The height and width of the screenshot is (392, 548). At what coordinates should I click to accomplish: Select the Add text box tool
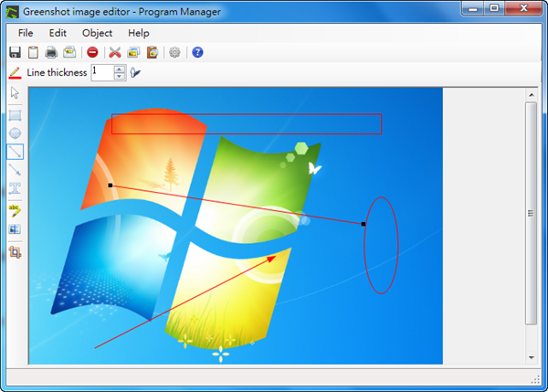coord(15,188)
